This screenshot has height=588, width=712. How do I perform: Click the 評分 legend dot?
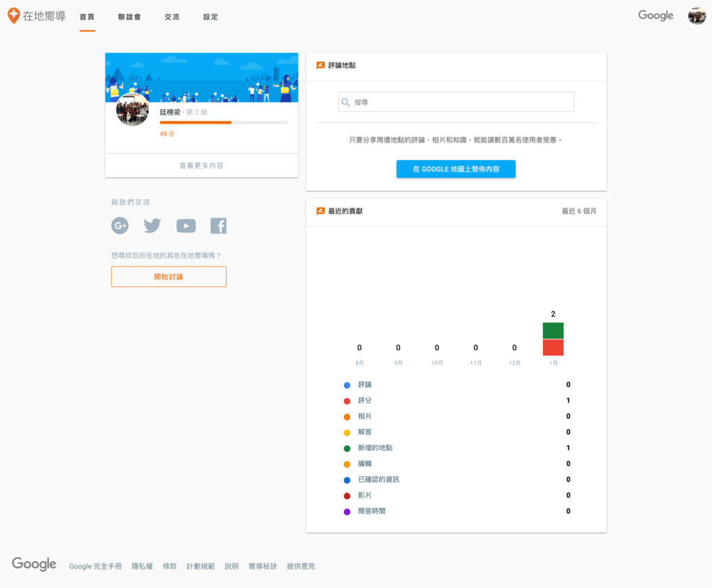pyautogui.click(x=347, y=401)
